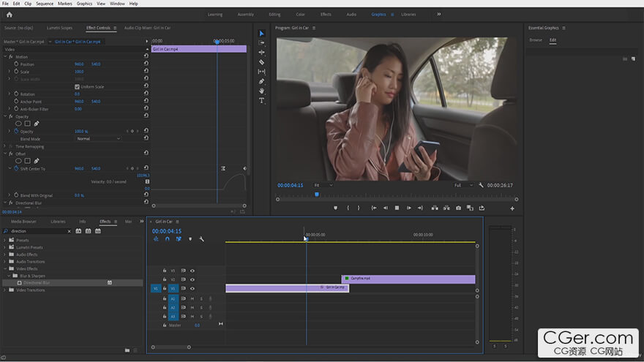Toggle timeline Snap magnet icon

(167, 239)
